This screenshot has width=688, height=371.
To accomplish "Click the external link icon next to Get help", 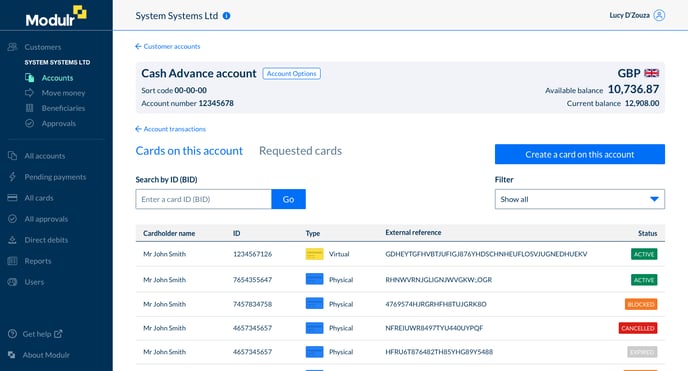I will pyautogui.click(x=58, y=334).
